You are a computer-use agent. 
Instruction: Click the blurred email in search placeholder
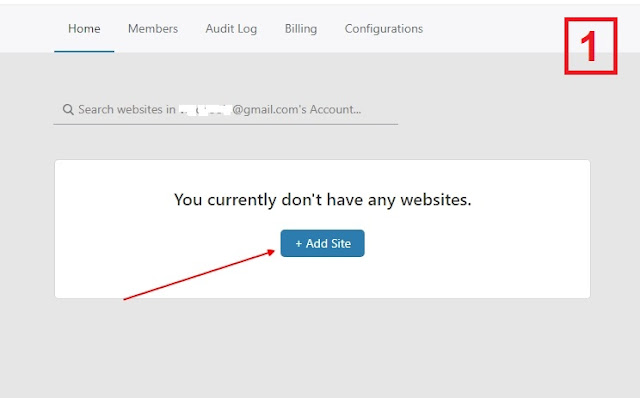(x=205, y=109)
